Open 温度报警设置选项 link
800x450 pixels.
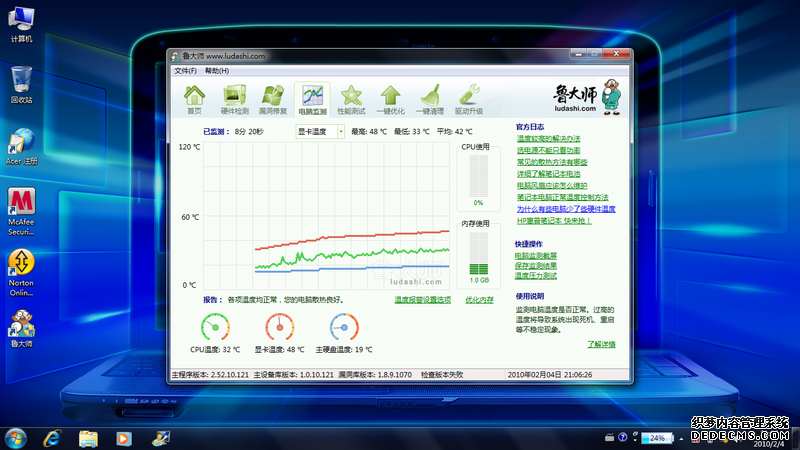point(422,300)
